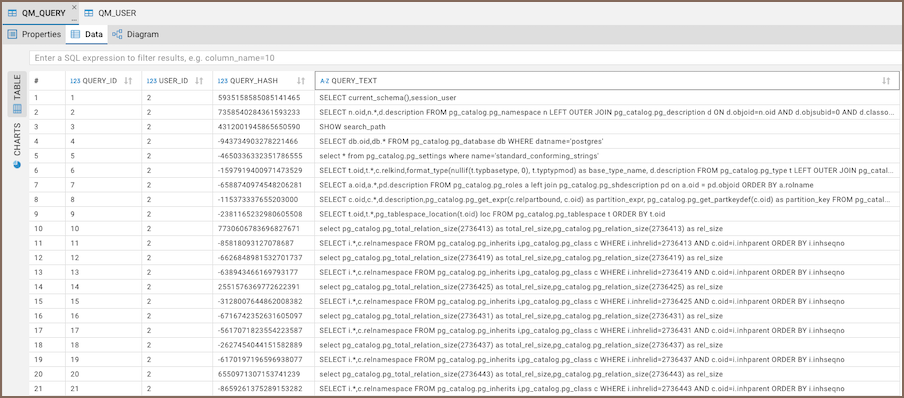The height and width of the screenshot is (398, 904).
Task: Click the Diagram tab icon
Action: click(x=117, y=34)
